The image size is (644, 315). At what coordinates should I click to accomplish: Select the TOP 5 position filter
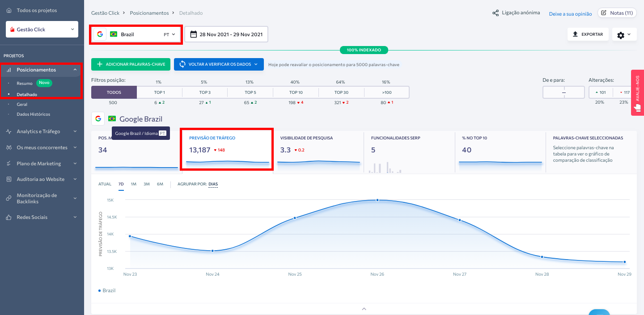point(250,92)
